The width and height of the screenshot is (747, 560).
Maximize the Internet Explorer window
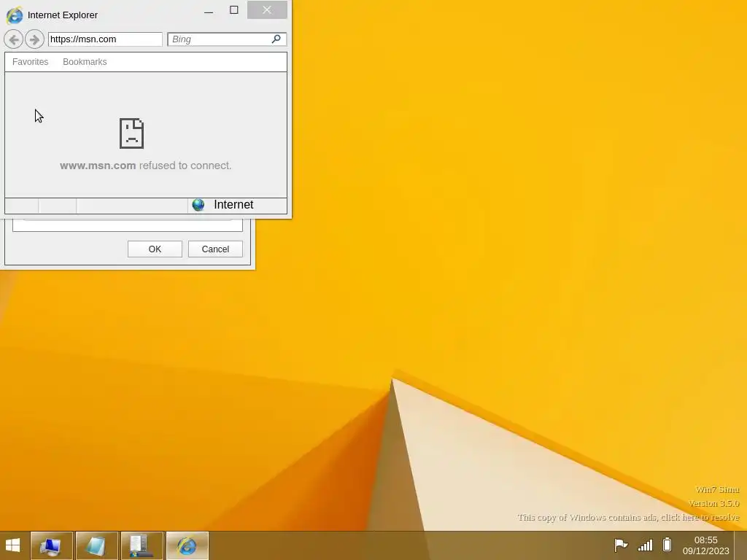[x=234, y=10]
